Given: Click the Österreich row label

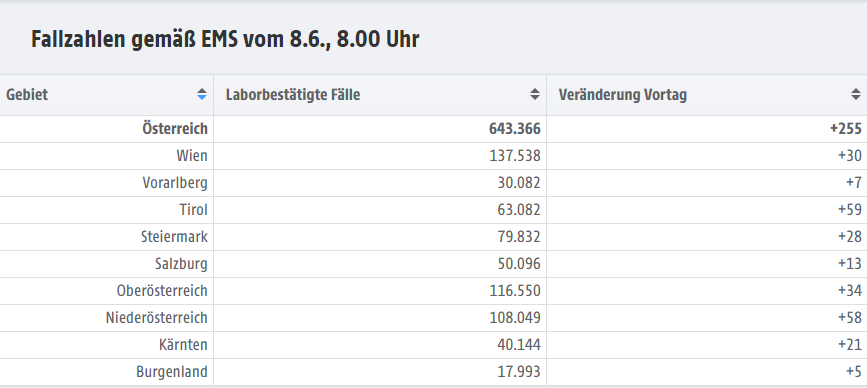Looking at the screenshot, I should point(175,129).
